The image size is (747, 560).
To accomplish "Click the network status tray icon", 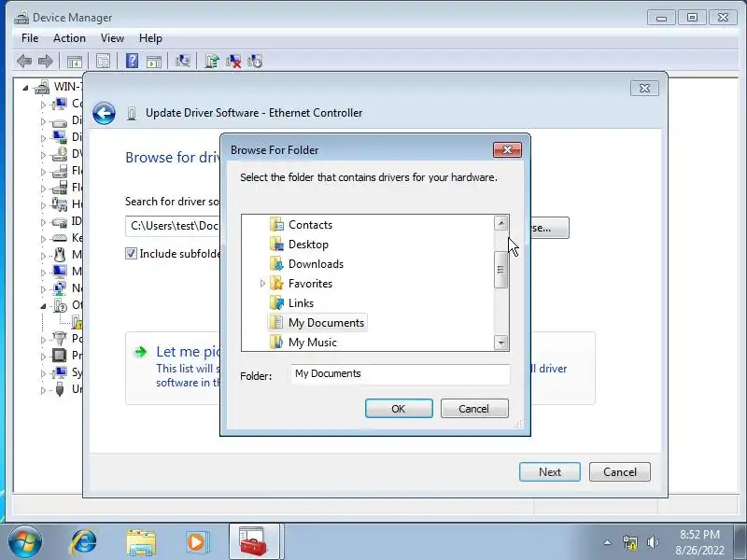I will (x=629, y=542).
